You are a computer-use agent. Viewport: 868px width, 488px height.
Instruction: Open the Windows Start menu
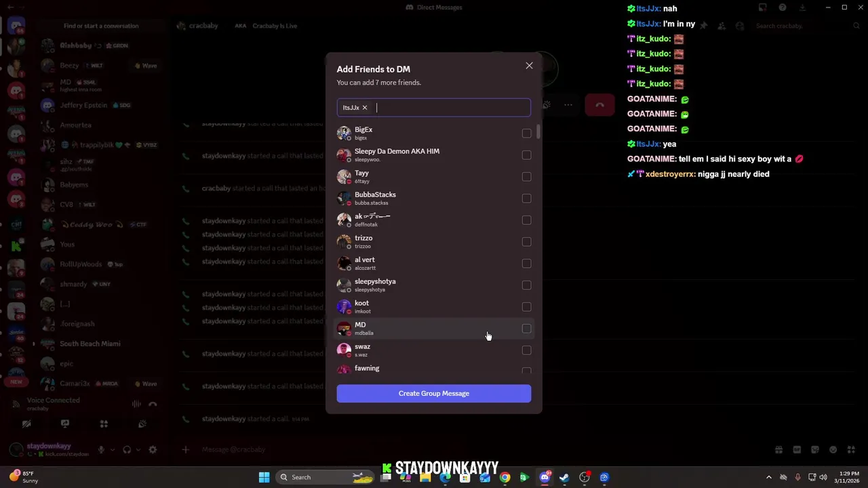264,477
